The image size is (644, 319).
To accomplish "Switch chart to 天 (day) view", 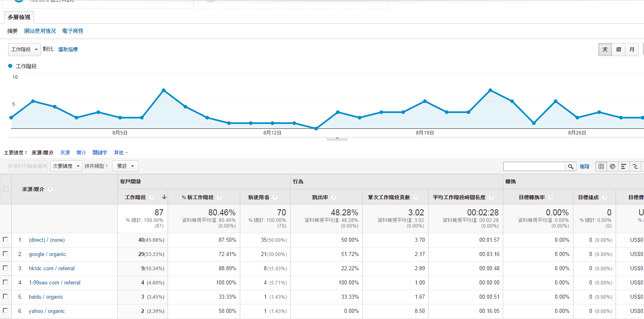I will coord(605,50).
